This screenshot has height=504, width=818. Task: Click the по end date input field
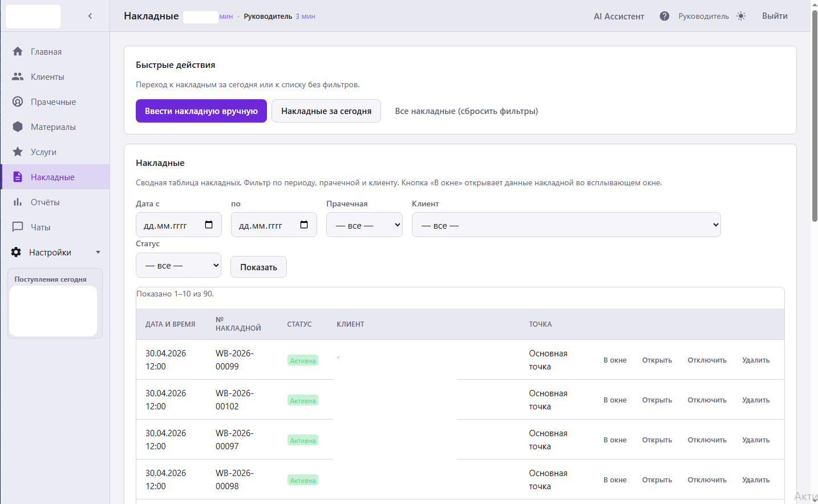click(274, 225)
